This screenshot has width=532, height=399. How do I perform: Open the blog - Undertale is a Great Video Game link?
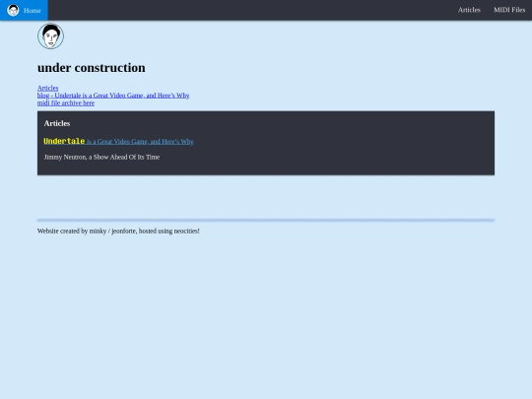tap(113, 96)
